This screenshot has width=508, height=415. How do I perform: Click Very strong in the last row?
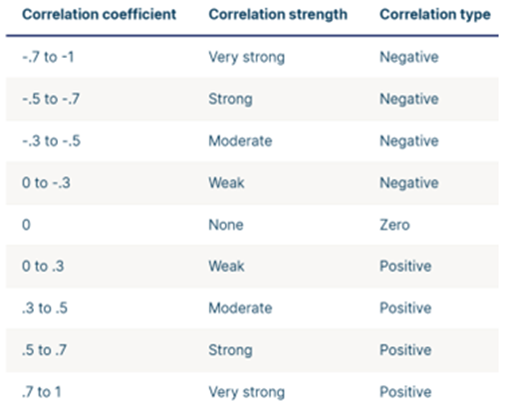tap(247, 393)
